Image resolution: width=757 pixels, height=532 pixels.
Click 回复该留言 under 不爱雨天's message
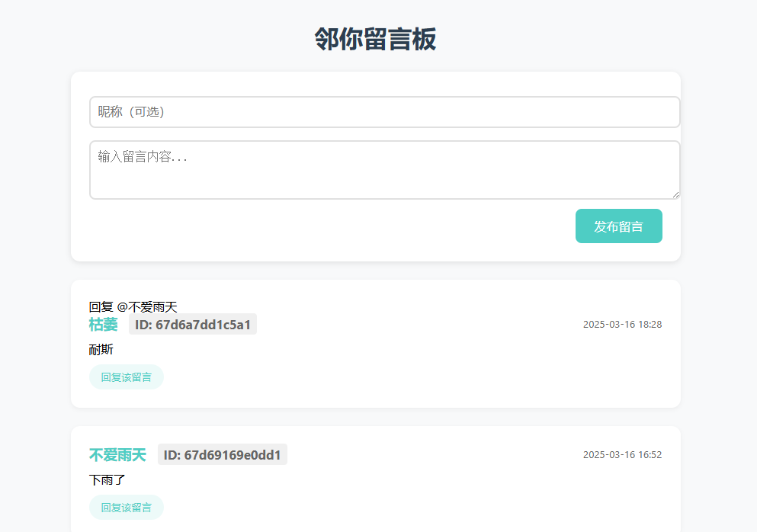[x=126, y=508]
